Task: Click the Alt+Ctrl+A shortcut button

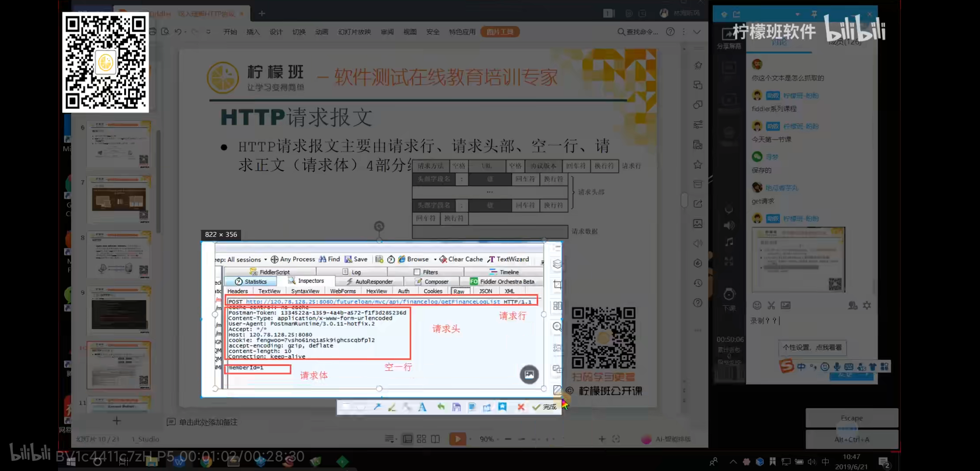Action: point(852,439)
